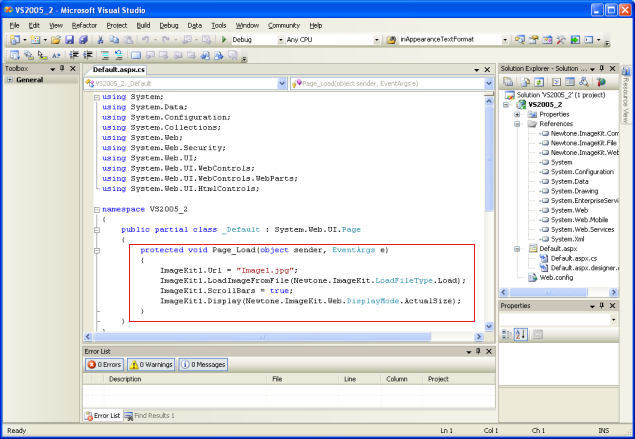The image size is (635, 439).
Task: Click the Display Word Completion icon
Action: click(56, 55)
